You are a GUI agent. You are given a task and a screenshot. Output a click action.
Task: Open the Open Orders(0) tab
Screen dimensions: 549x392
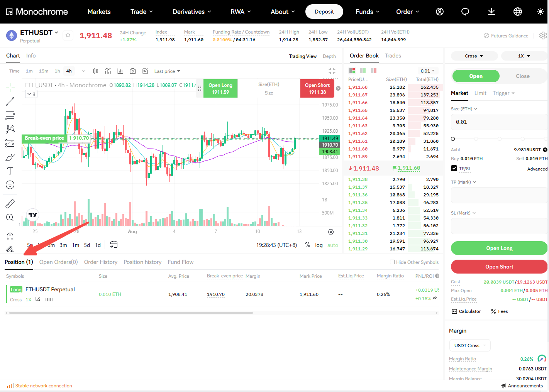point(59,262)
